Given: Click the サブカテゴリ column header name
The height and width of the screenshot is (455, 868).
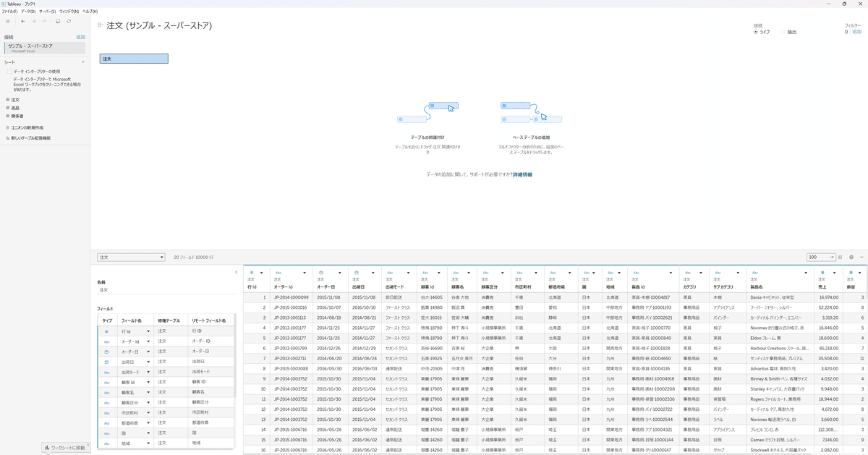Looking at the screenshot, I should click(x=723, y=286).
